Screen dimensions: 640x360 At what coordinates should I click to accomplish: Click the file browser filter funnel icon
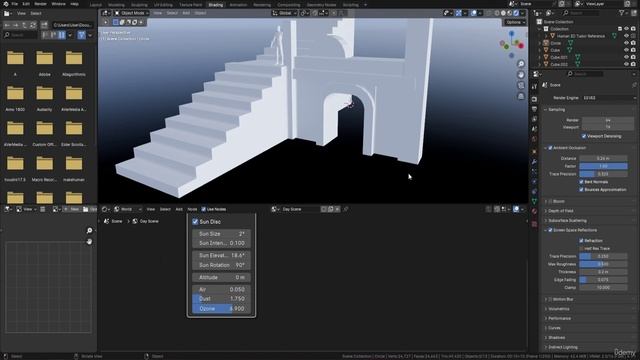82,35
